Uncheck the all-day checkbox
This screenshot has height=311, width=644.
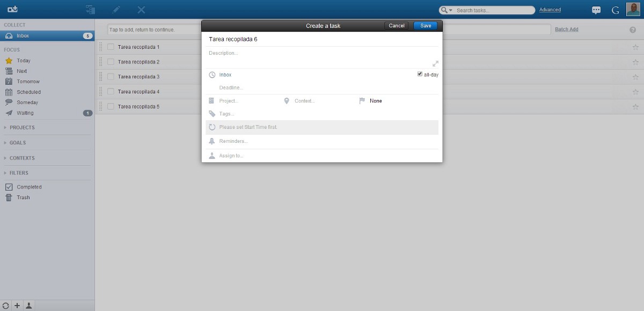click(420, 74)
